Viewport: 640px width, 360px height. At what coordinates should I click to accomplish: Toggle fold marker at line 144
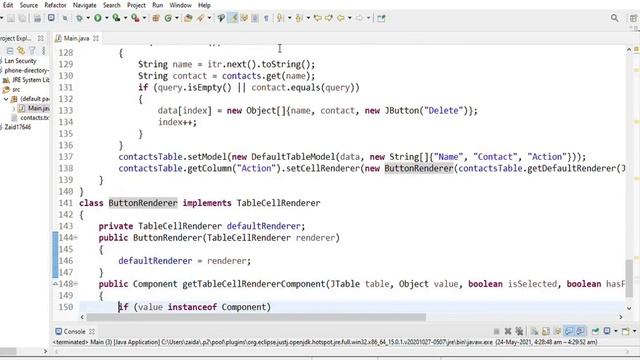pyautogui.click(x=76, y=238)
